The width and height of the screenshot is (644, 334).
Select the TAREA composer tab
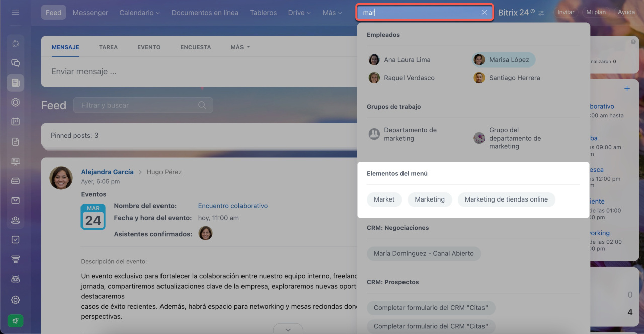(x=108, y=47)
